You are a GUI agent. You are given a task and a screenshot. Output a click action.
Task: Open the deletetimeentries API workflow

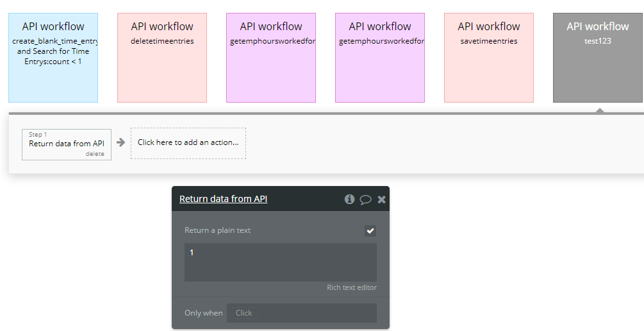(x=161, y=58)
